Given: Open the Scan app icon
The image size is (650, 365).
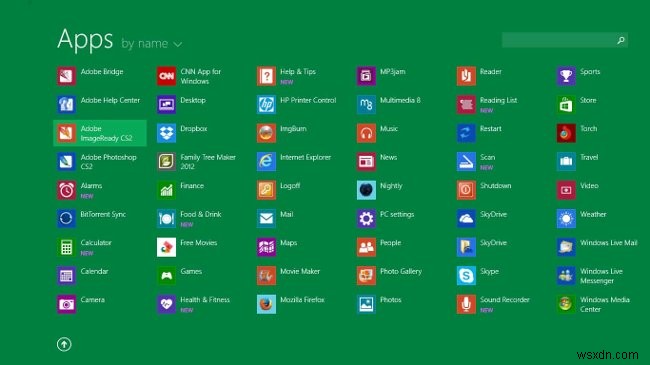Looking at the screenshot, I should click(x=466, y=162).
